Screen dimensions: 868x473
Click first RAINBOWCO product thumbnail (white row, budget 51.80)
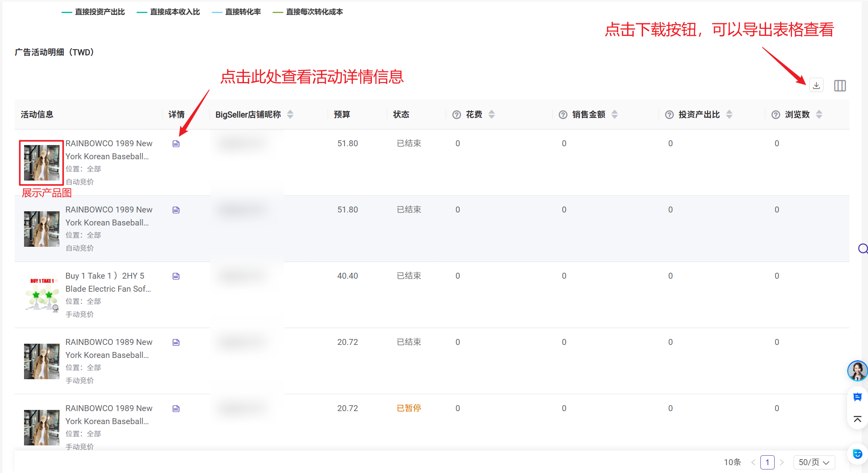(42, 163)
